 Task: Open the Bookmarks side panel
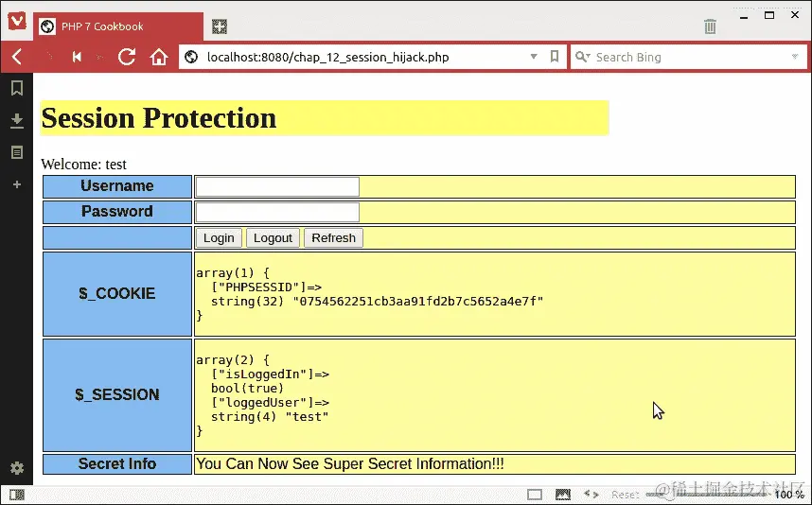tap(17, 88)
